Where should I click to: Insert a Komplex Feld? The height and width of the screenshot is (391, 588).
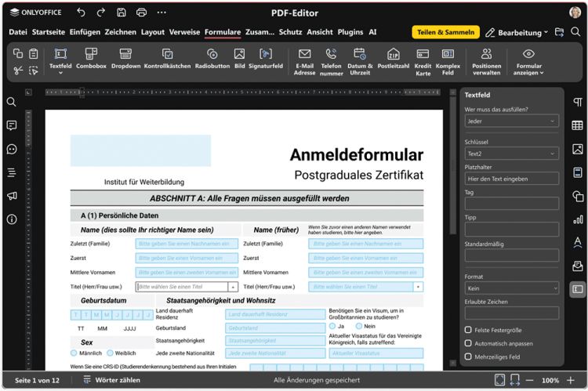coord(448,62)
